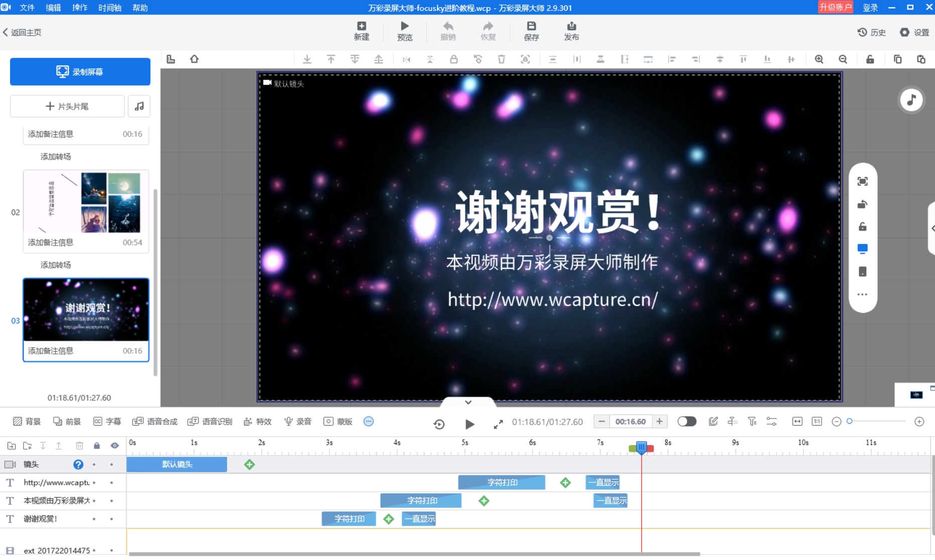
Task: Click timeline zoom-in plus circle
Action: tap(919, 422)
